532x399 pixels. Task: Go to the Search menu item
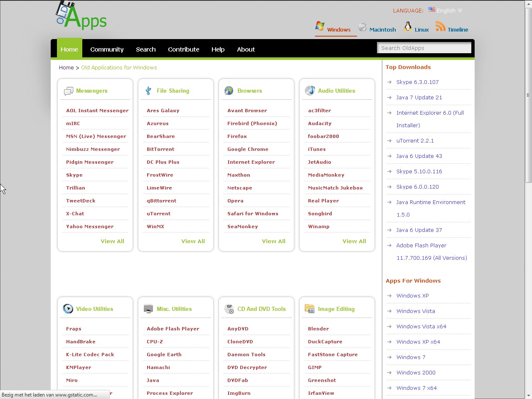coord(146,49)
